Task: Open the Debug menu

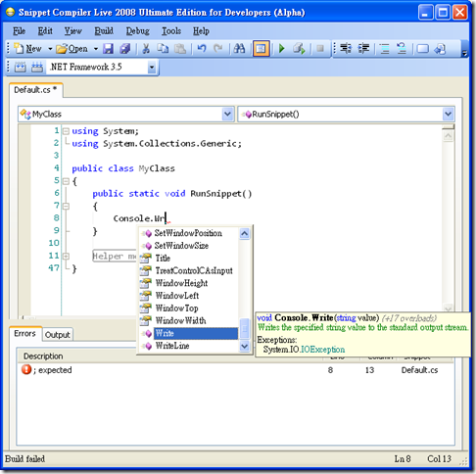Action: pyautogui.click(x=138, y=31)
